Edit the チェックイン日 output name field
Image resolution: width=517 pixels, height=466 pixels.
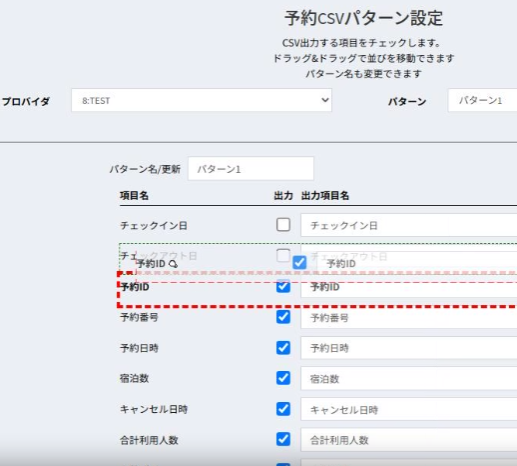409,225
